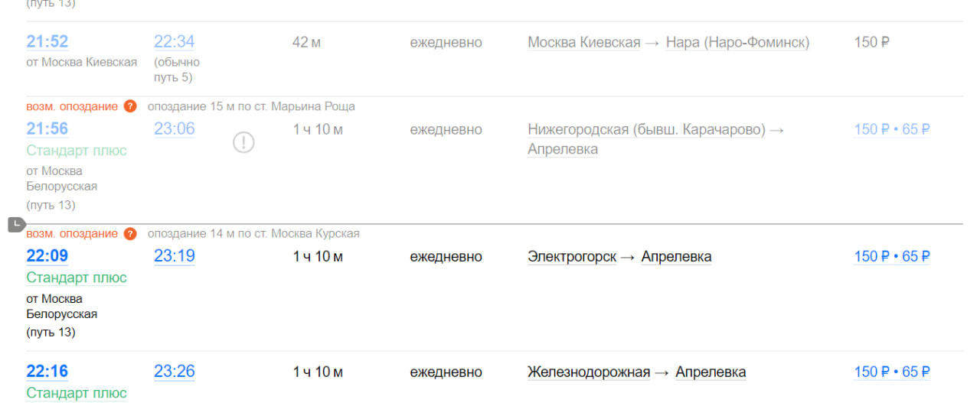This screenshot has height=403, width=980.
Task: Click the exclamation warning icon for the 21:56 train
Action: (x=243, y=142)
